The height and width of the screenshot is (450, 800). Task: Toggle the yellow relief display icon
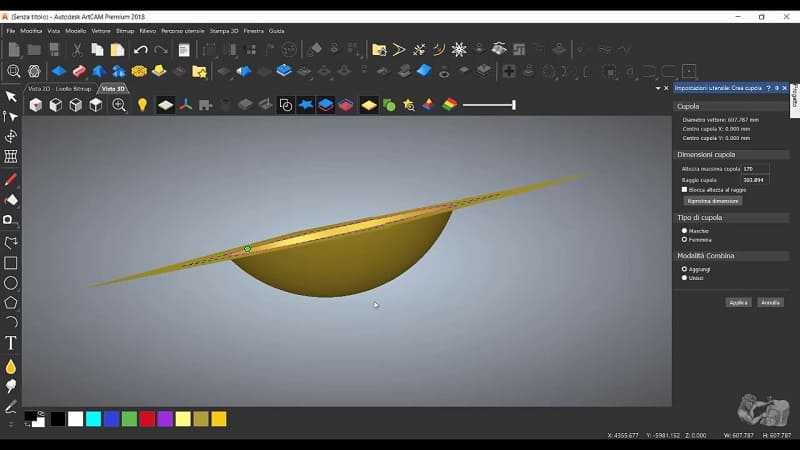pos(368,106)
